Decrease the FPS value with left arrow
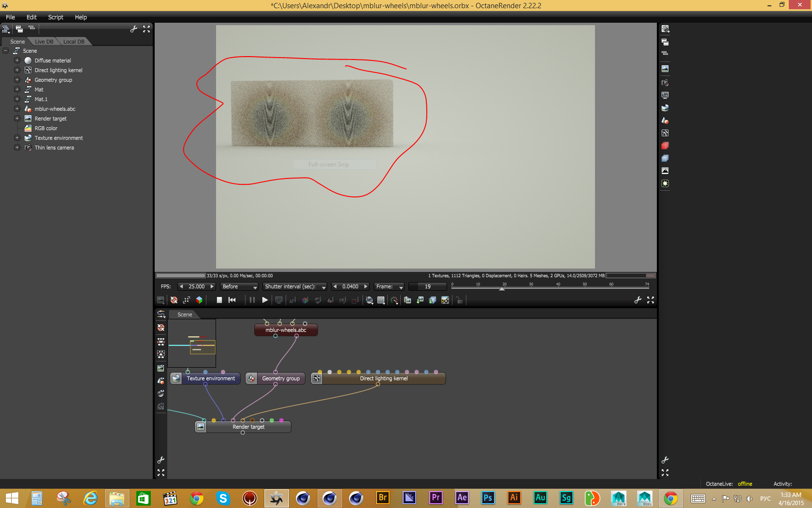This screenshot has width=812, height=508. tap(181, 286)
